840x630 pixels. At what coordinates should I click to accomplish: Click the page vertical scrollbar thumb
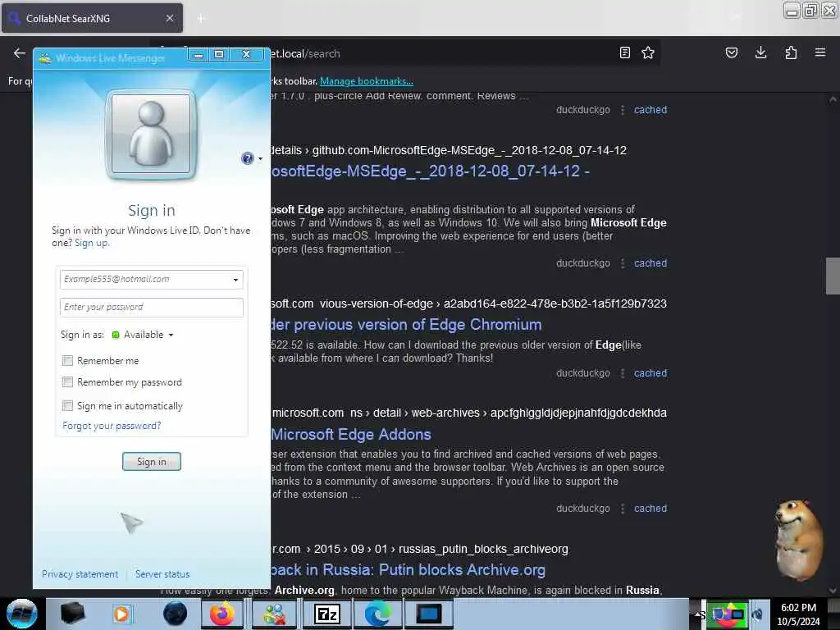(x=833, y=276)
